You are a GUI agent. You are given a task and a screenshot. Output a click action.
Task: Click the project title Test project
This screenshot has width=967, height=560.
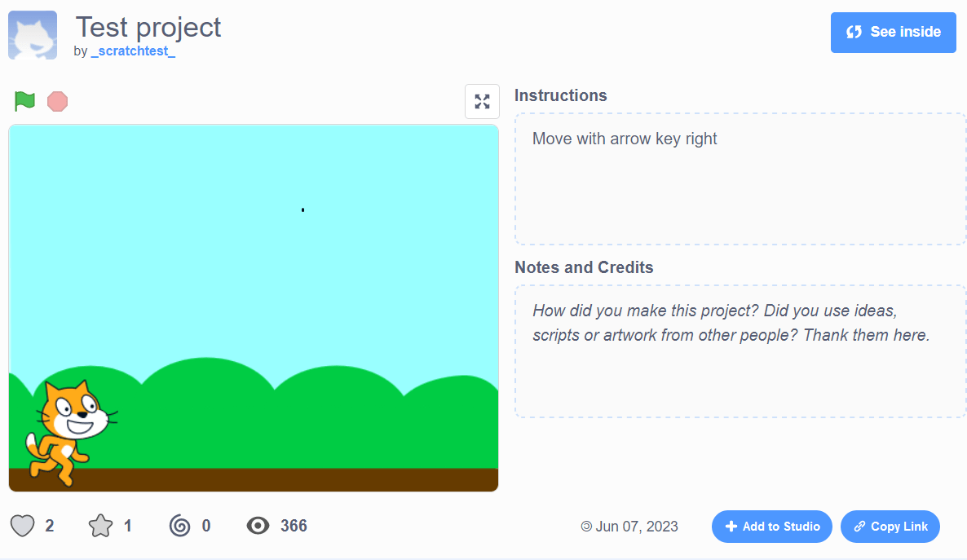(x=148, y=27)
